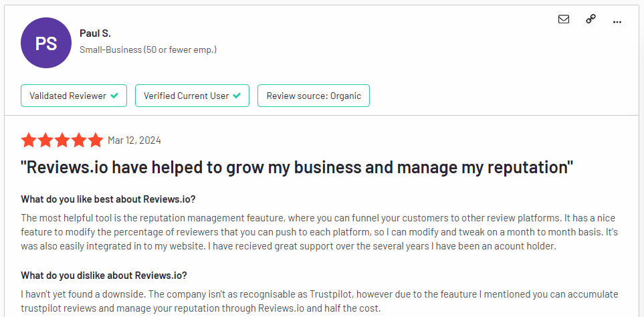Select the Verified Current User badge

pyautogui.click(x=192, y=96)
